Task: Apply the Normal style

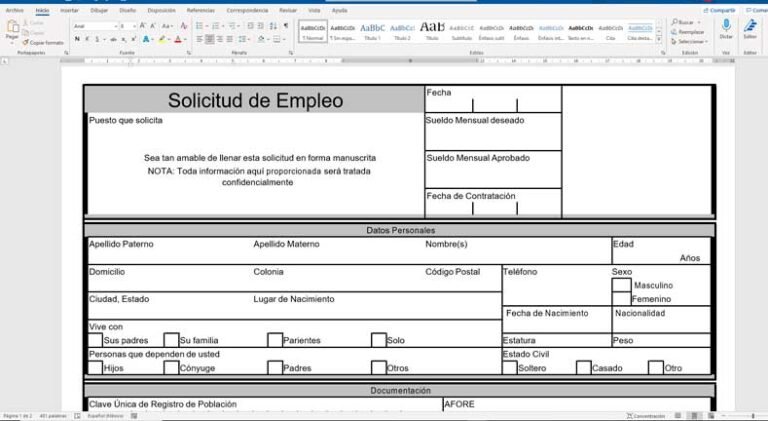Action: (x=313, y=31)
